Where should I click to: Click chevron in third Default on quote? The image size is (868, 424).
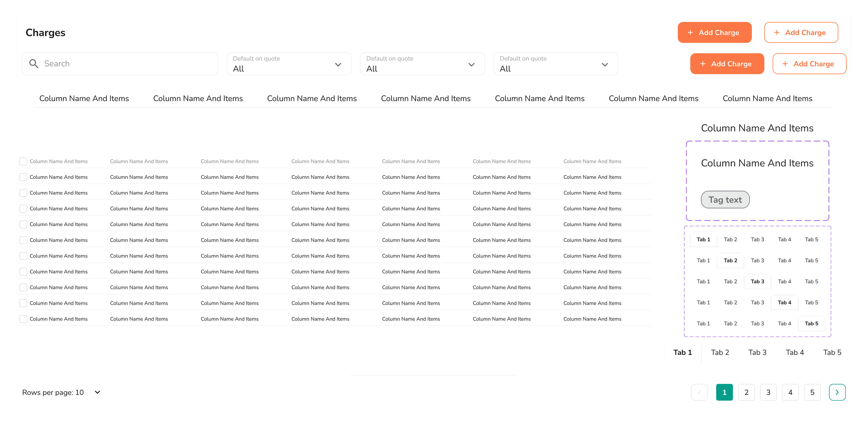604,65
